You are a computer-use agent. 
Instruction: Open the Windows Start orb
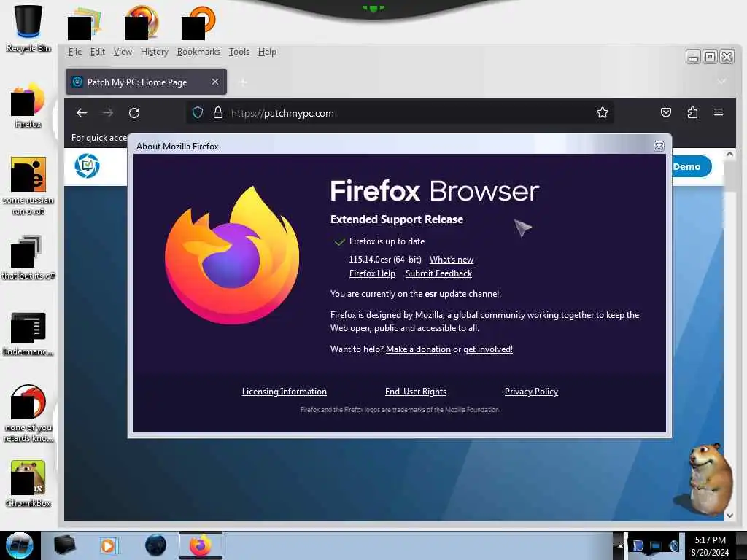[x=20, y=545]
